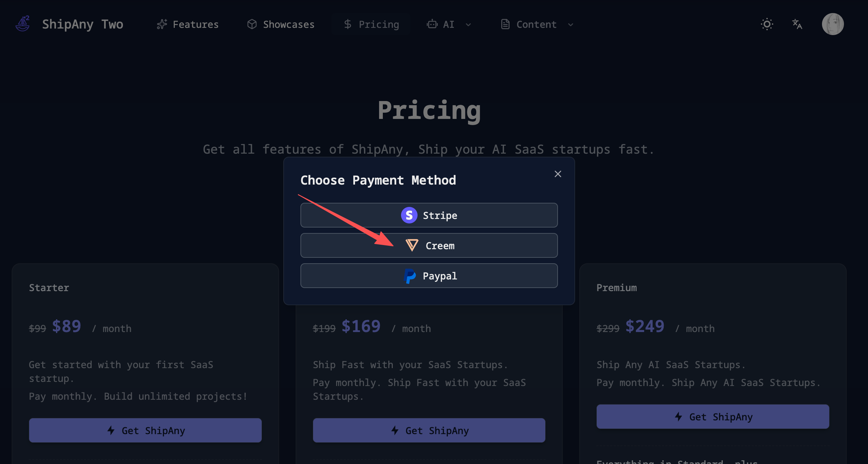
Task: Click the ShipAny Two brand name
Action: [82, 24]
